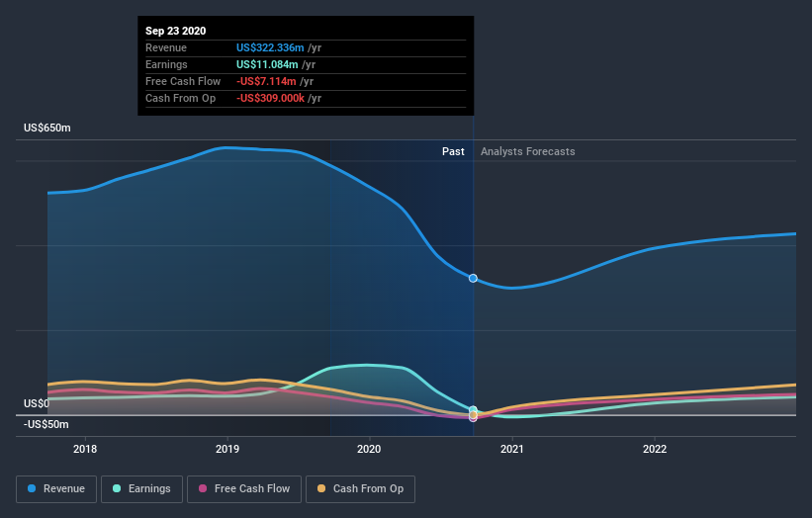812x518 pixels.
Task: Click the Past label on chart
Action: (x=453, y=151)
